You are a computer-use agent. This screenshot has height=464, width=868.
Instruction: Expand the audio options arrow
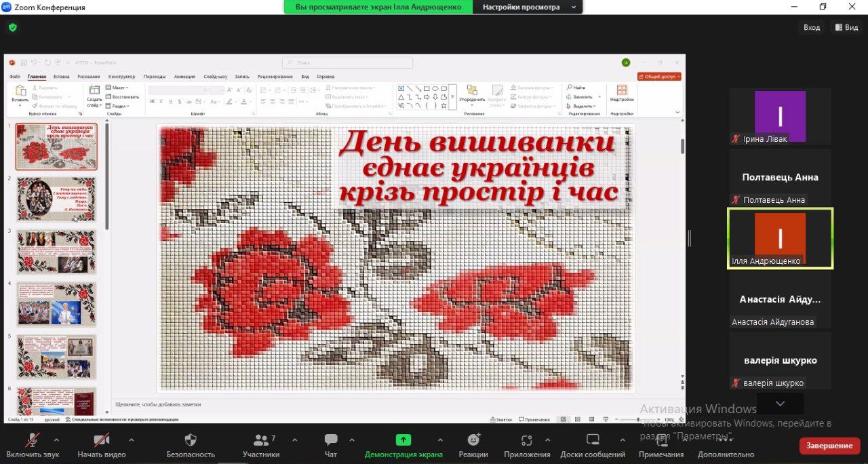pyautogui.click(x=62, y=439)
